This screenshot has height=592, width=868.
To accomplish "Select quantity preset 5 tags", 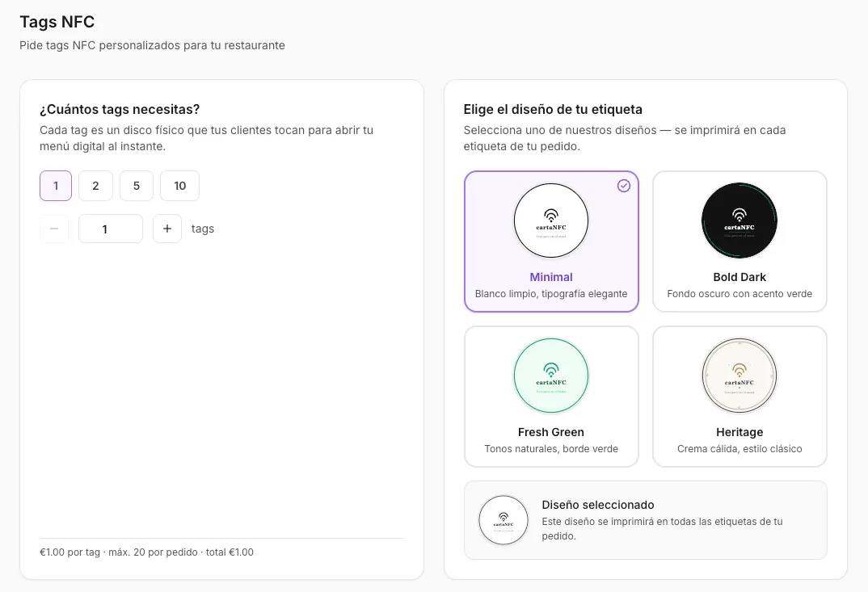I will pyautogui.click(x=136, y=185).
